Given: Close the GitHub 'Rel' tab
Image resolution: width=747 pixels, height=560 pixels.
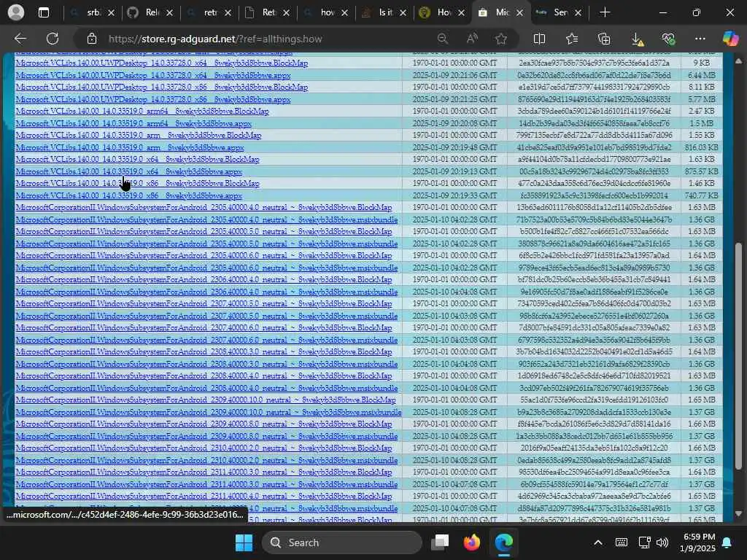Looking at the screenshot, I should [169, 13].
